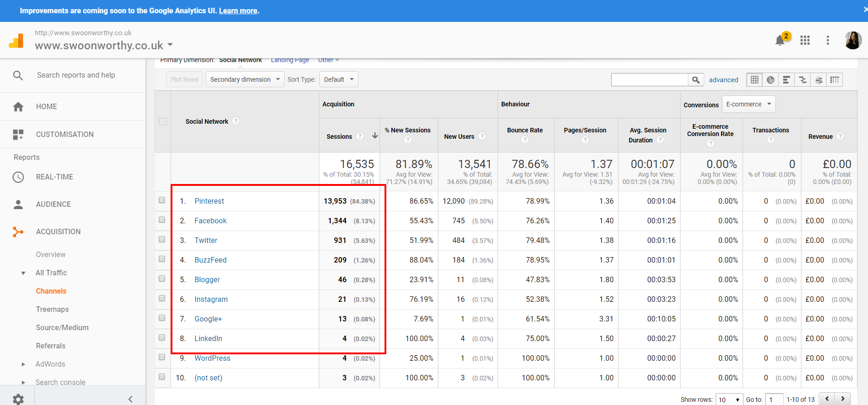Select Source/Medium in the sidebar
Viewport: 868px width, 405px height.
click(x=62, y=327)
